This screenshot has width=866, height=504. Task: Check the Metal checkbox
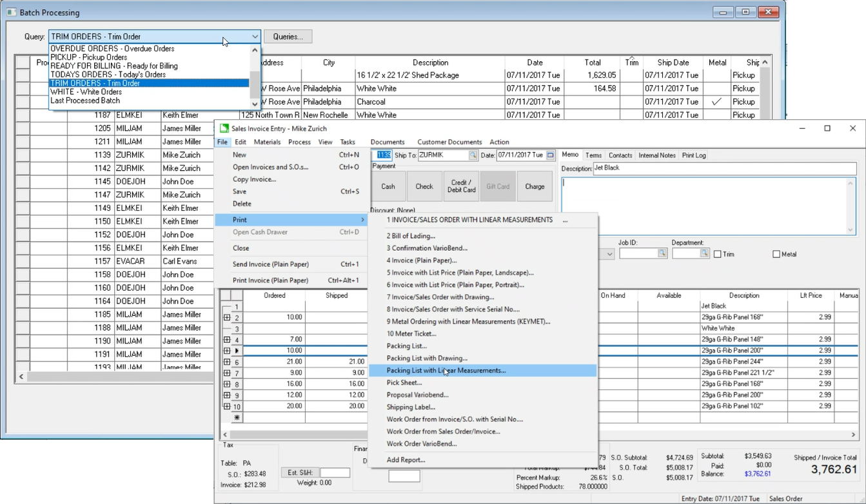coord(776,255)
